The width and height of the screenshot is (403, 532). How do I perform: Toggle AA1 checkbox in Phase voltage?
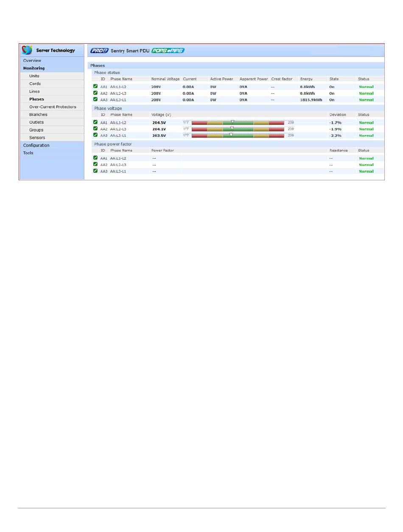point(95,122)
